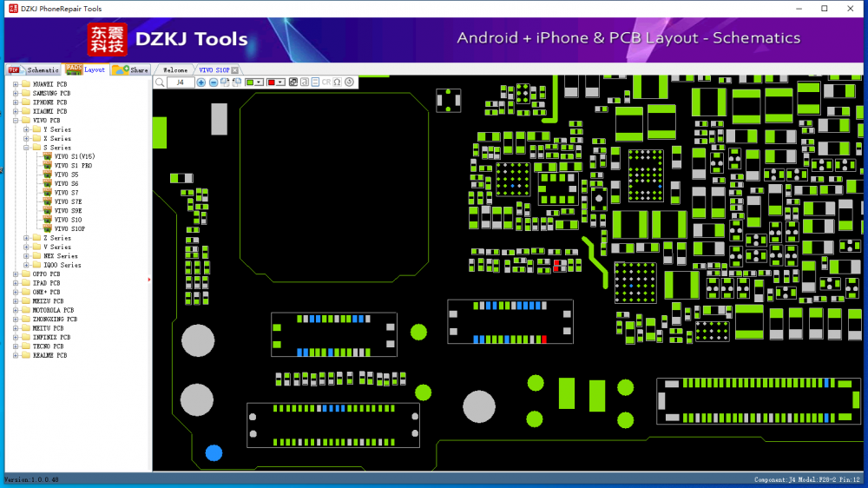
Task: Expand the REALME PCB folder
Action: [x=16, y=355]
